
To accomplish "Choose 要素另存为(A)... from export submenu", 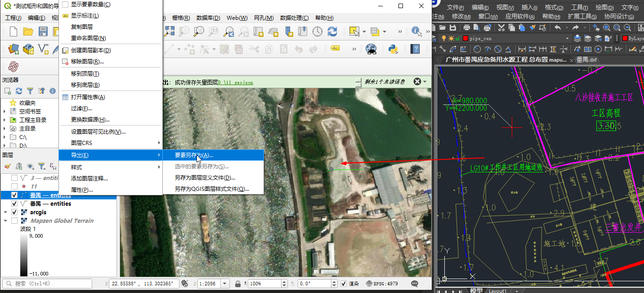I will pyautogui.click(x=194, y=155).
